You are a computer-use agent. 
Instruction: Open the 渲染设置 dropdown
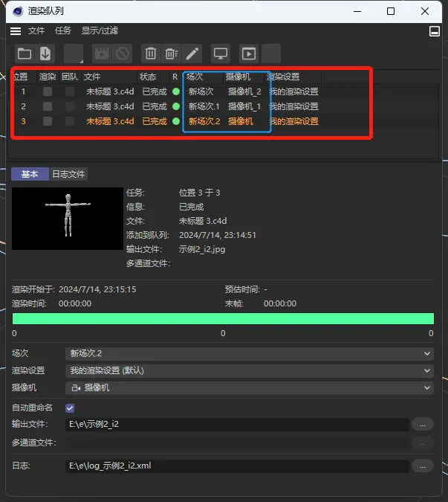pos(249,370)
